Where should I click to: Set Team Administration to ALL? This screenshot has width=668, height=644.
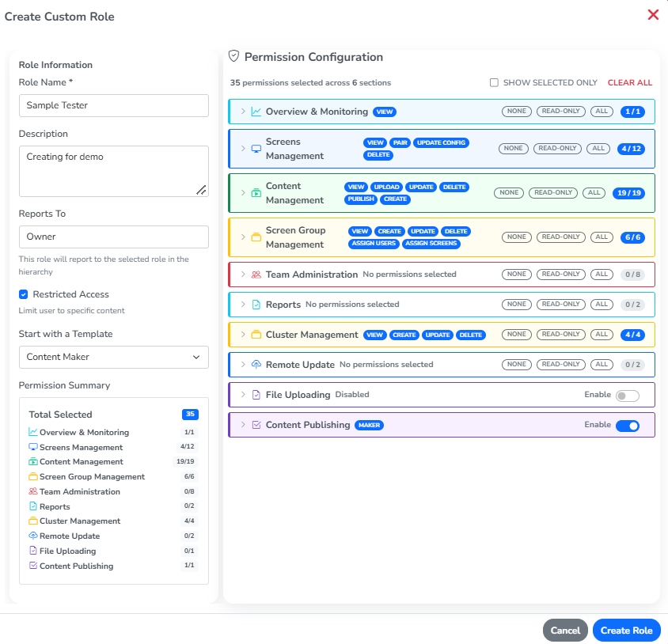602,275
